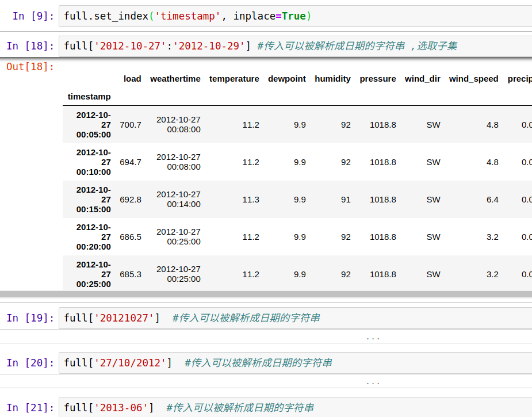Click humidity value 91
The width and height of the screenshot is (532, 417).
click(x=346, y=200)
